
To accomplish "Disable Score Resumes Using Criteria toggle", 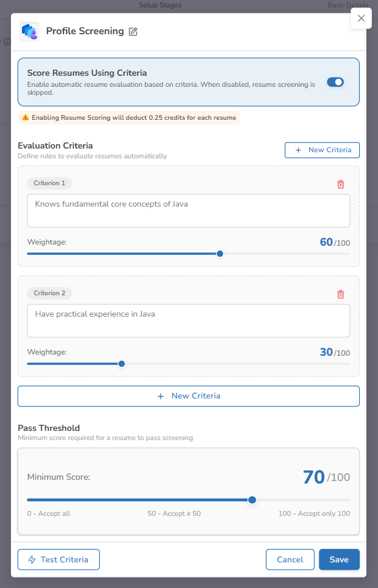I will point(335,81).
